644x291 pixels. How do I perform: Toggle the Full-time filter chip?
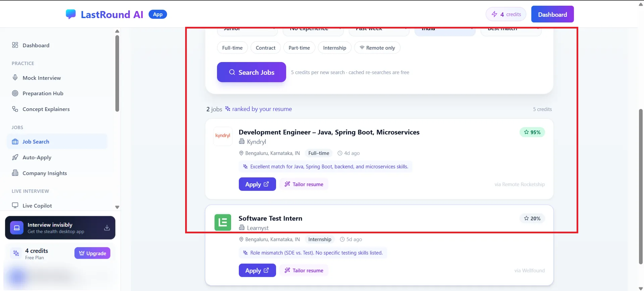232,48
